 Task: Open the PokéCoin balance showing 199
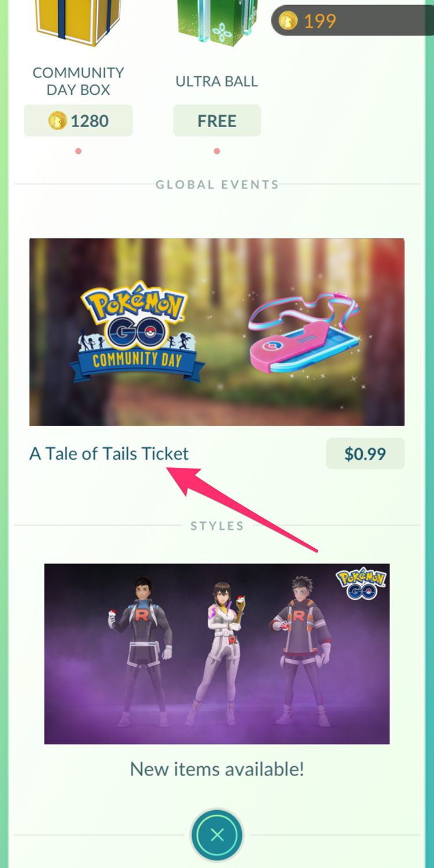click(352, 21)
